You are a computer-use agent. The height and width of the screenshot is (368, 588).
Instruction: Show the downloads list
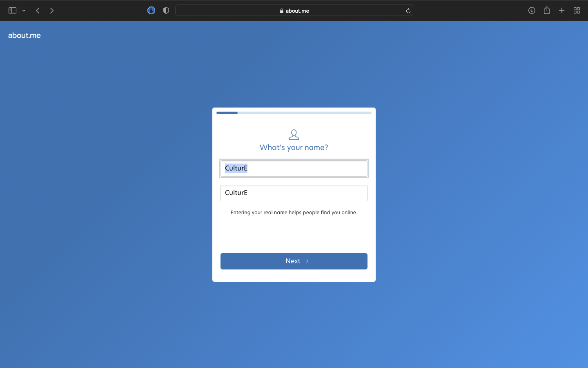(532, 11)
